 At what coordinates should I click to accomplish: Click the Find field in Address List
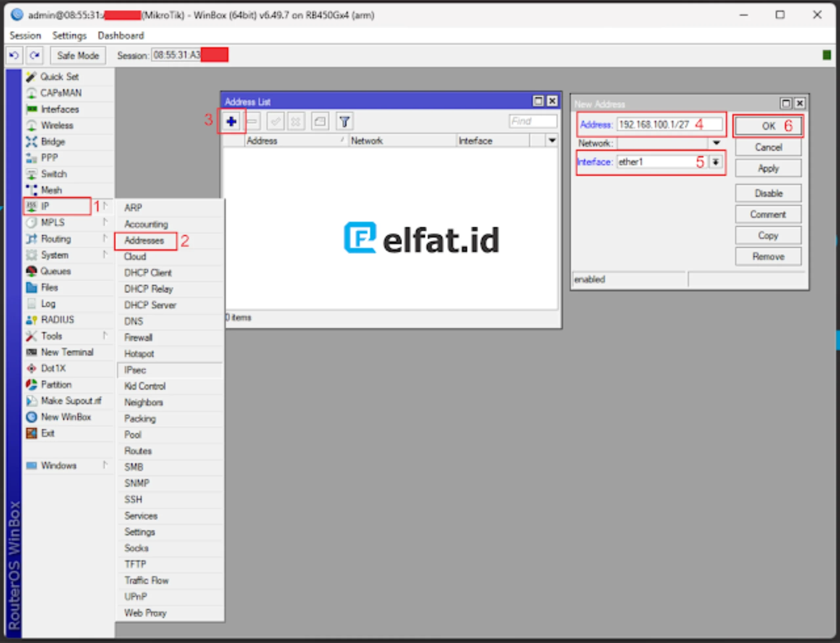(533, 121)
